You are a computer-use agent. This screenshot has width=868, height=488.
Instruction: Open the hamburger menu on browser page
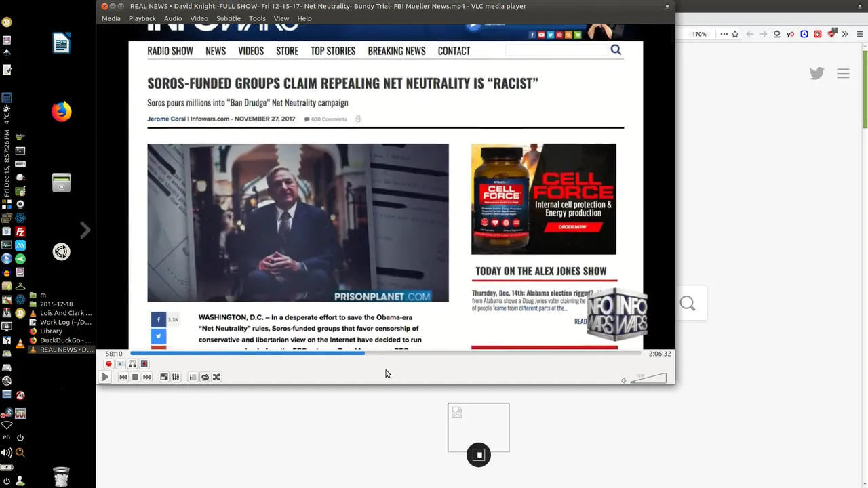click(x=844, y=73)
